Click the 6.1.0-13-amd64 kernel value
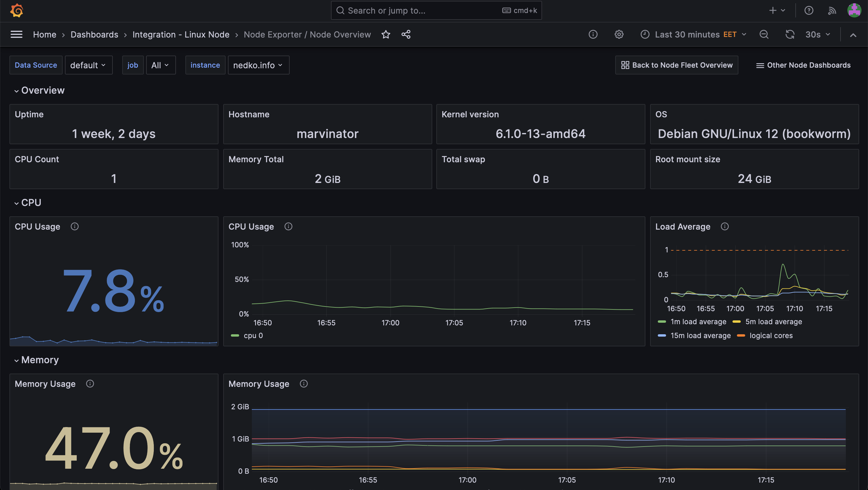This screenshot has width=868, height=490. tap(541, 134)
